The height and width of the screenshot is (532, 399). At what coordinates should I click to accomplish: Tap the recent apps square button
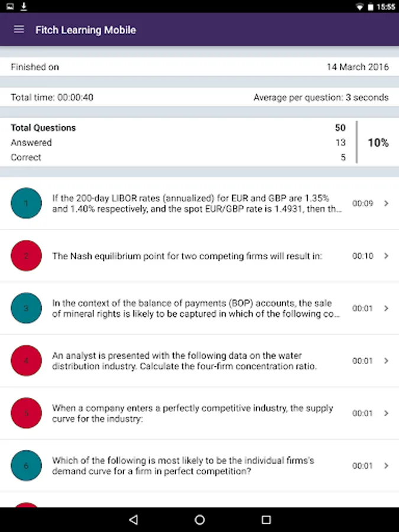pos(267,520)
